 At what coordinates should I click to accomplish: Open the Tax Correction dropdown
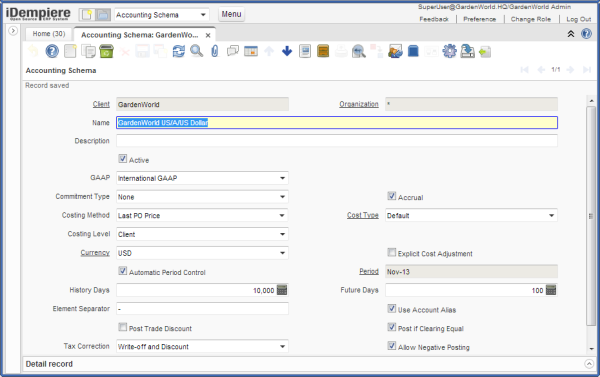(282, 347)
